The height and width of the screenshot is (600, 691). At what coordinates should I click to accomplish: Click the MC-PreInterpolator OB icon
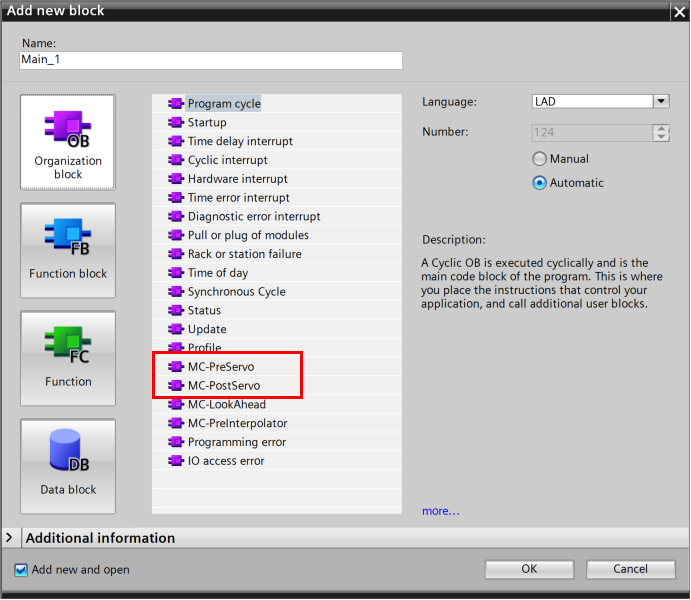(176, 423)
